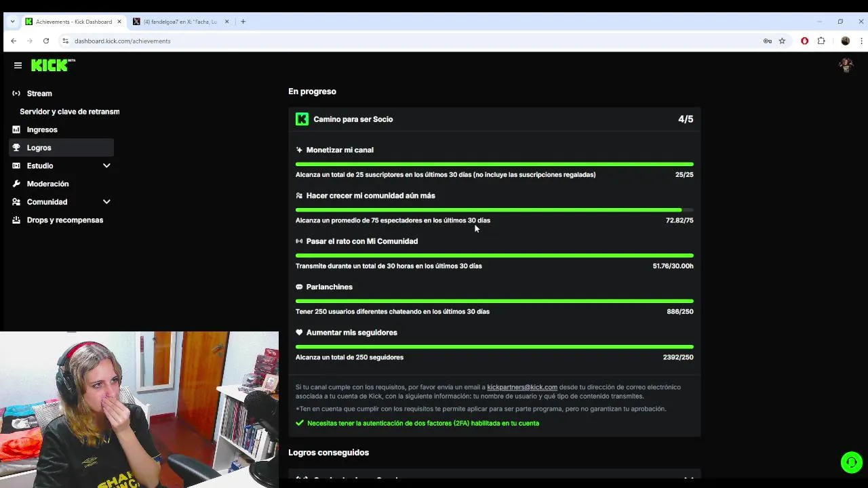Click the red Opera-style extension icon
868x488 pixels.
click(805, 41)
